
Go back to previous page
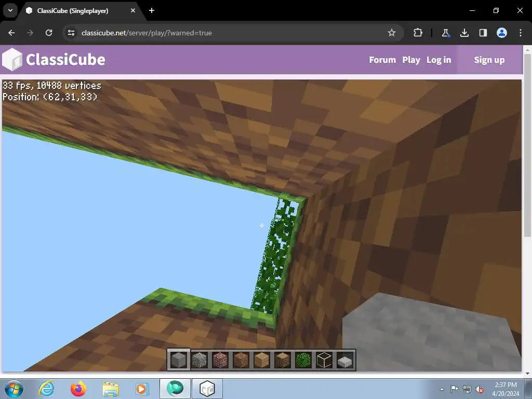[11, 33]
